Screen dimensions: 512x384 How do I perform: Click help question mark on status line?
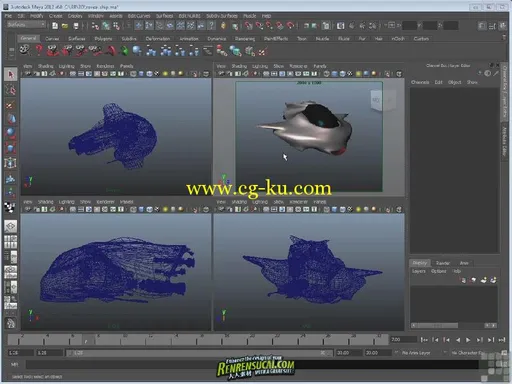coord(211,26)
